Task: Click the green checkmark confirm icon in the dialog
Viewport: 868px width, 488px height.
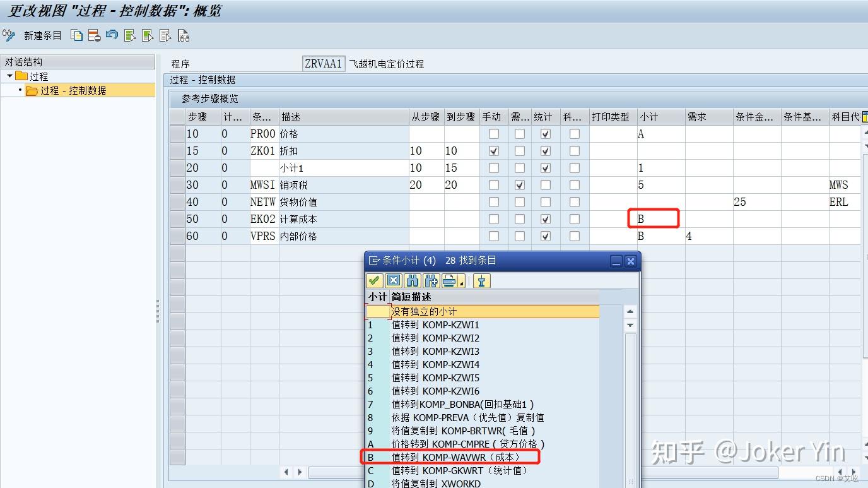Action: point(374,280)
